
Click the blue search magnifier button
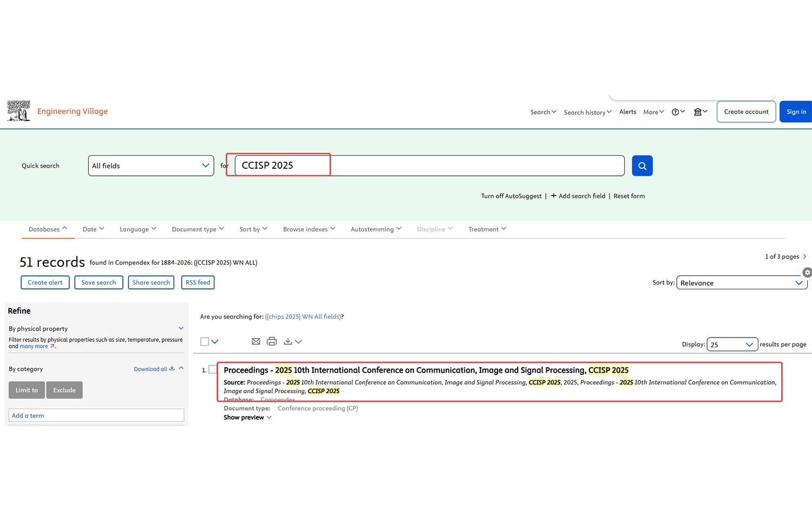[x=642, y=166]
